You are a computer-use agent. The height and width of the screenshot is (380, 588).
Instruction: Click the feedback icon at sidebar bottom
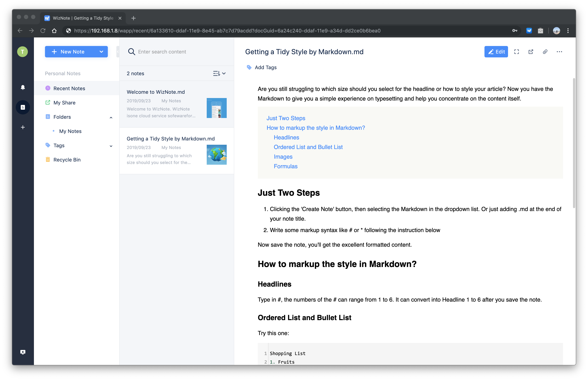click(23, 352)
